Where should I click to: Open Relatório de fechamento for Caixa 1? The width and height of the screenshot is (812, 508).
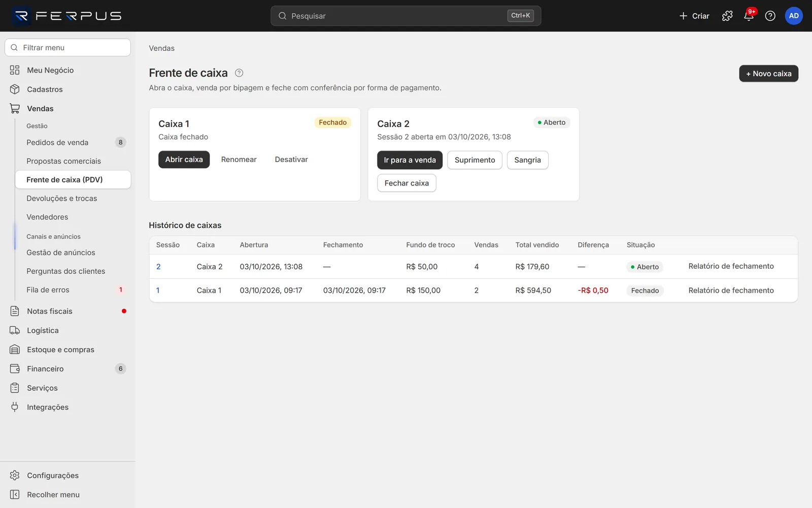point(731,290)
